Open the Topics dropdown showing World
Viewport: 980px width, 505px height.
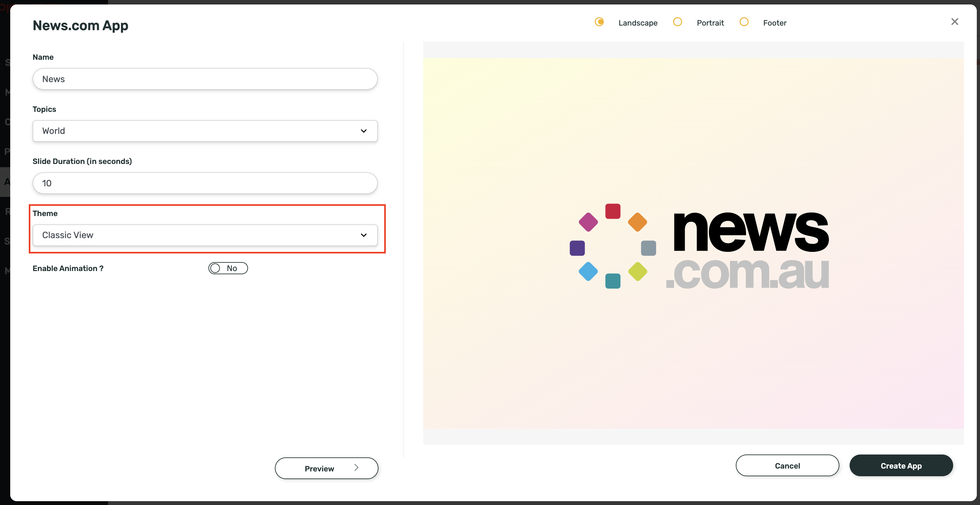(x=205, y=131)
